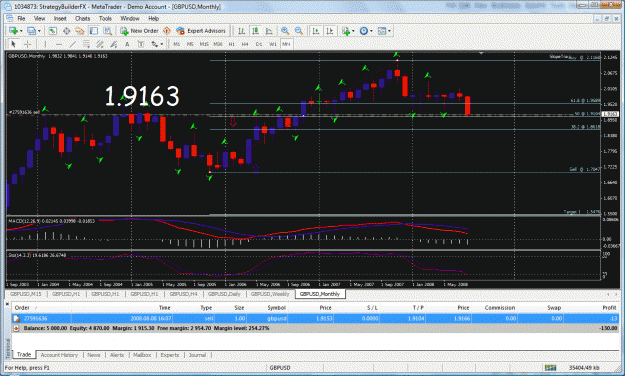The image size is (625, 376).
Task: Select the horizontal line drawing tool
Action: point(59,44)
